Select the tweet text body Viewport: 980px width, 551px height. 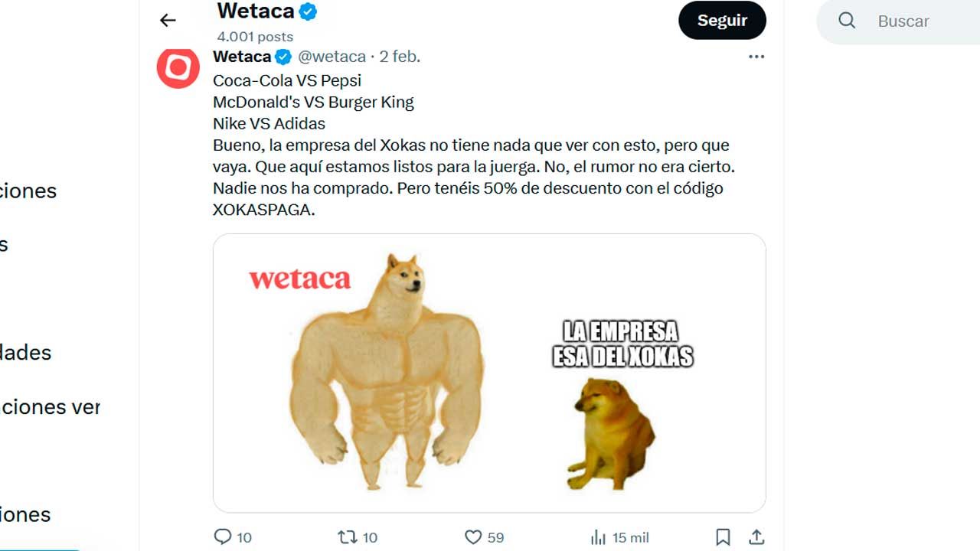pos(473,145)
